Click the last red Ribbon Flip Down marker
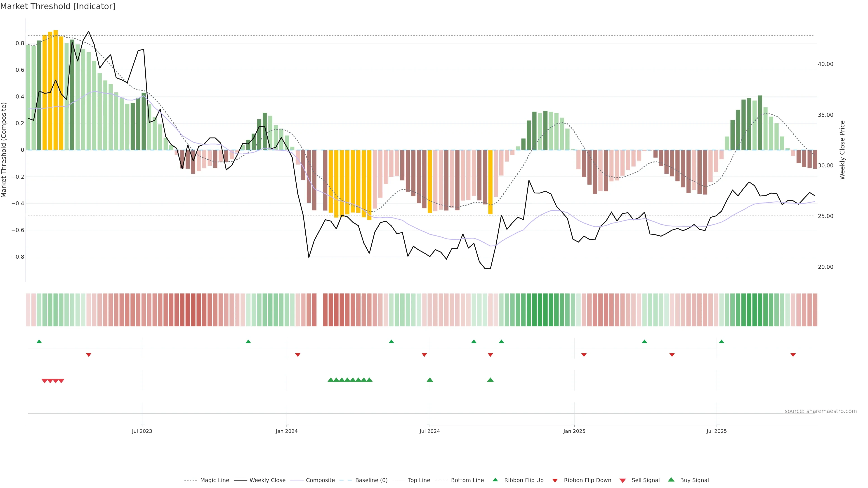 793,355
